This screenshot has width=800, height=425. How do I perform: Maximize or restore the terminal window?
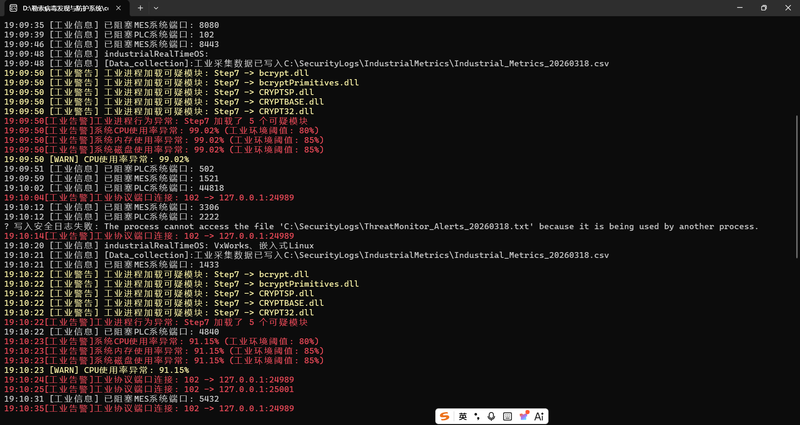(764, 8)
